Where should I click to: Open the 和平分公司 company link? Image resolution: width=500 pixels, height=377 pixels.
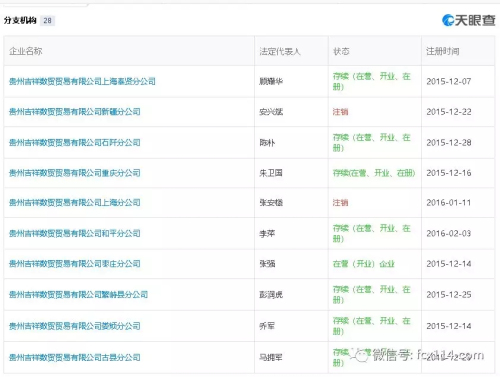pyautogui.click(x=74, y=233)
